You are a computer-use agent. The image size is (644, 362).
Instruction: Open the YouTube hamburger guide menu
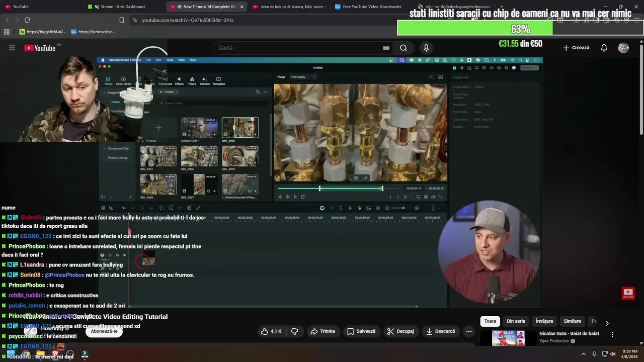[x=12, y=48]
